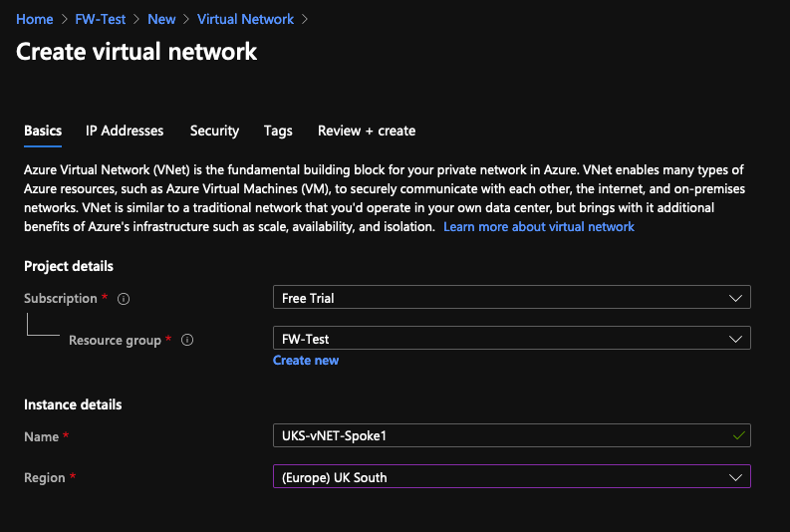790x532 pixels.
Task: Click the Subscription info icon
Action: coord(124,299)
